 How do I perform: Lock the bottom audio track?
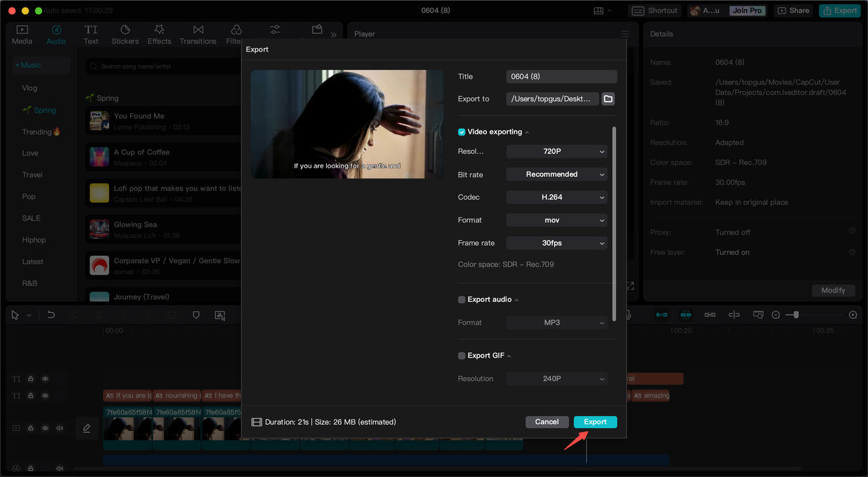pyautogui.click(x=31, y=468)
